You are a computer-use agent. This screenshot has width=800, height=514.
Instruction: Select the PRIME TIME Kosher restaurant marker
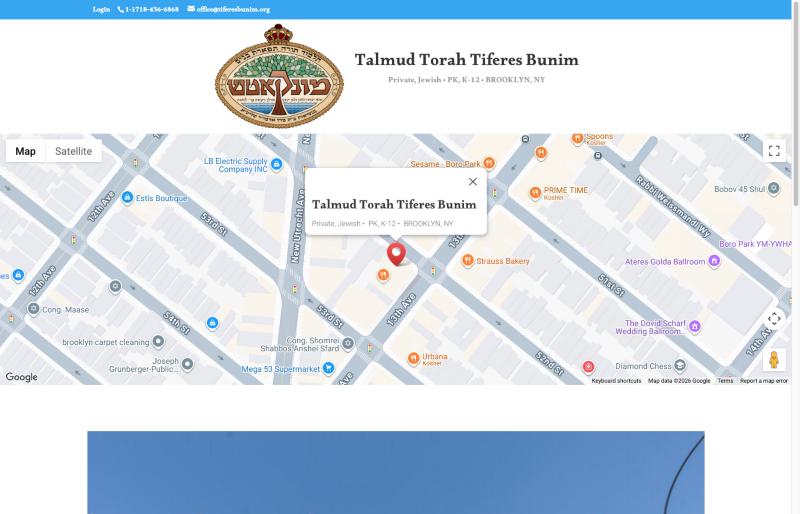pyautogui.click(x=535, y=192)
